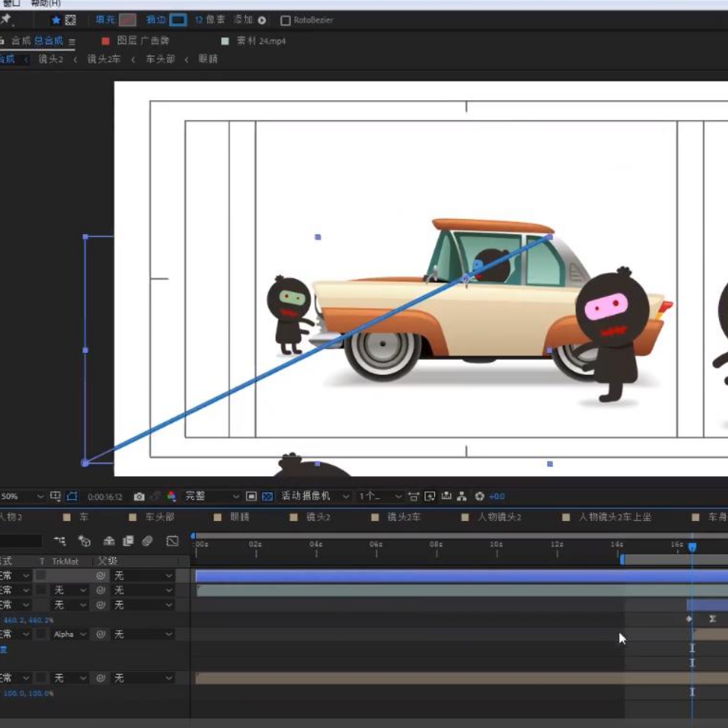
Task: Click the Graph Editor icon
Action: click(x=172, y=541)
